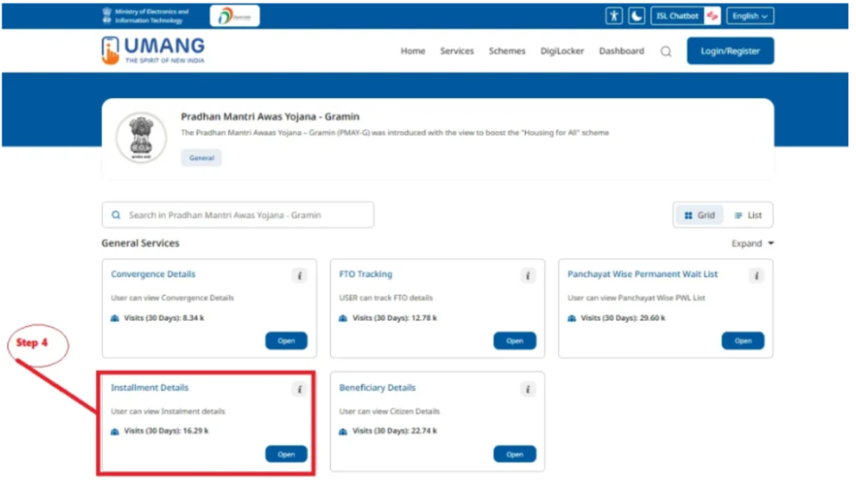Screen dimensions: 856x504
Task: Click the UMANG logo
Action: (153, 50)
